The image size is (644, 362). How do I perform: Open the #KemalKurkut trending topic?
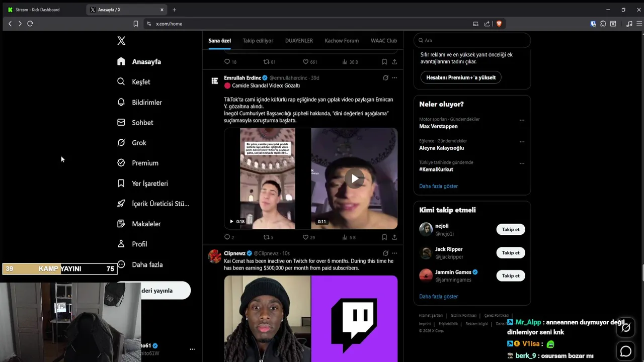[x=436, y=169]
